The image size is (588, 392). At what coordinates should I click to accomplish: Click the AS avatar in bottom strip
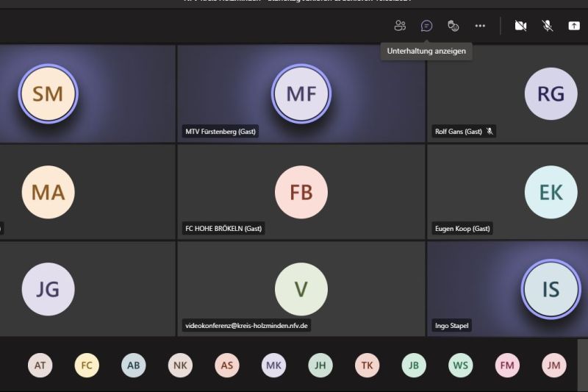point(227,366)
